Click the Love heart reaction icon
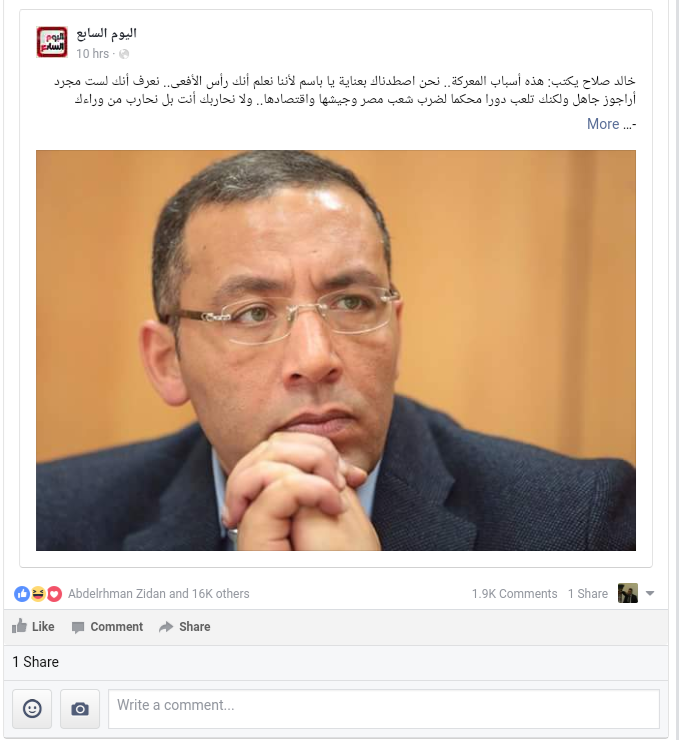The height and width of the screenshot is (740, 679). [54, 594]
